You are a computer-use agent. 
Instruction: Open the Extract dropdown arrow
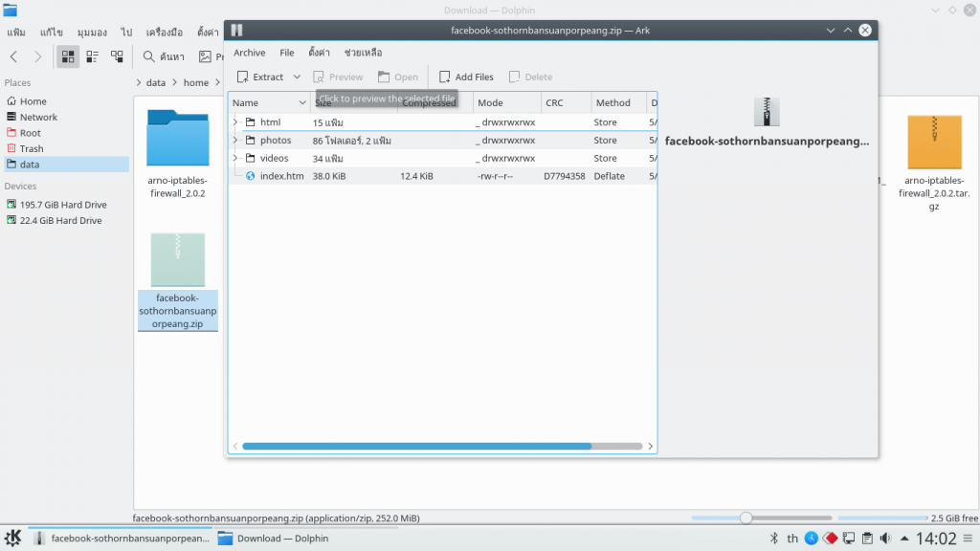[297, 77]
